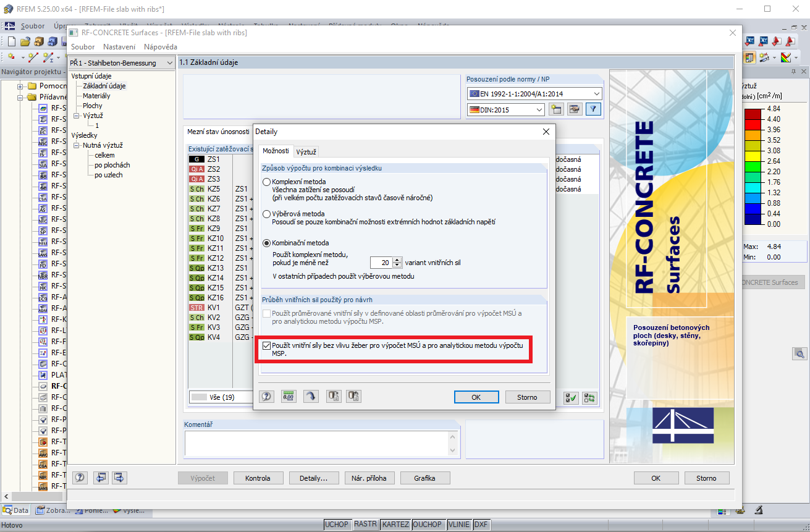Click the new national annex icon
Screen dimensions: 810x532
click(x=556, y=109)
